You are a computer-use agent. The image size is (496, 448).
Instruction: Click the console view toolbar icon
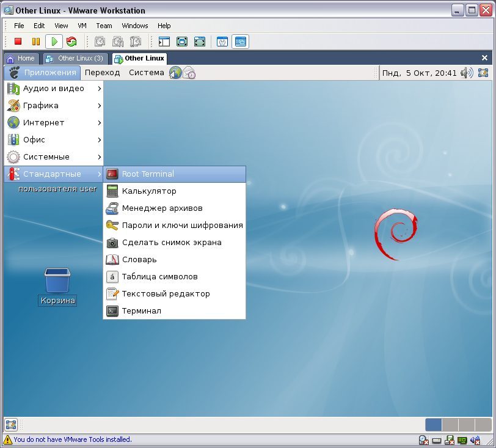click(241, 42)
